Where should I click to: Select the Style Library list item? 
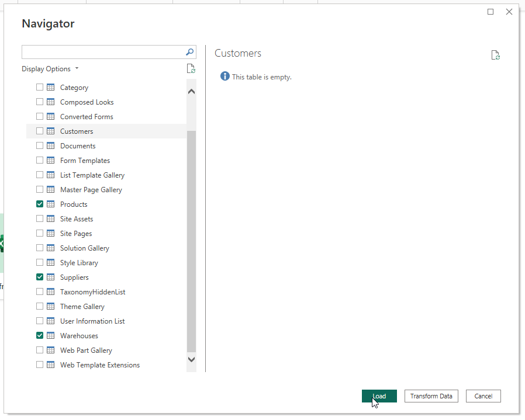tap(79, 263)
